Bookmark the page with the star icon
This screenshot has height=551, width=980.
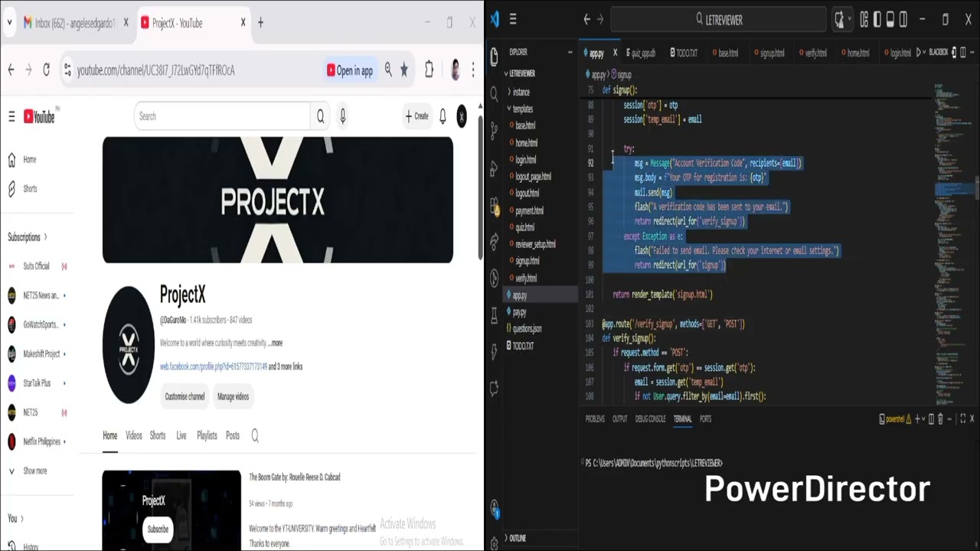[404, 70]
